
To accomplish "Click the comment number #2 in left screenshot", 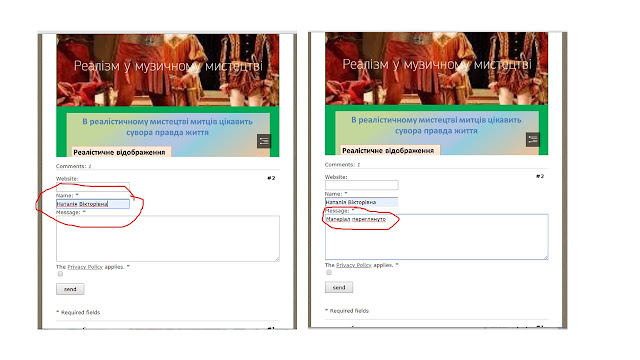I will (271, 178).
